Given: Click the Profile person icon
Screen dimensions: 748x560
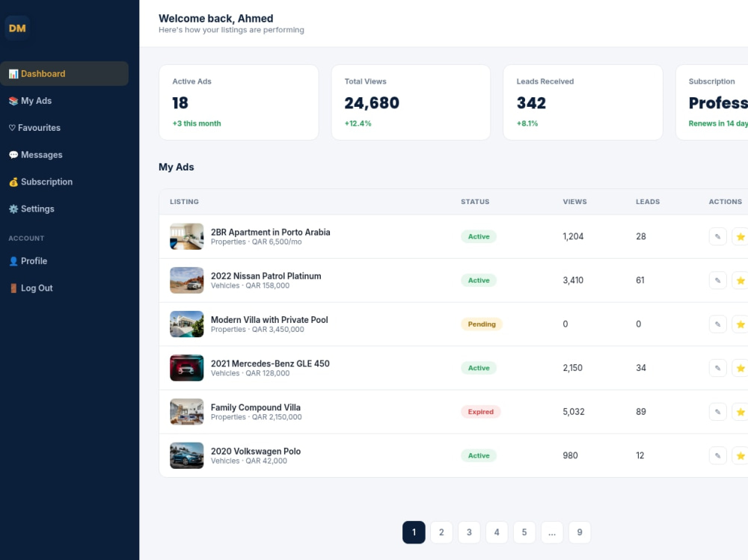Looking at the screenshot, I should pyautogui.click(x=13, y=261).
